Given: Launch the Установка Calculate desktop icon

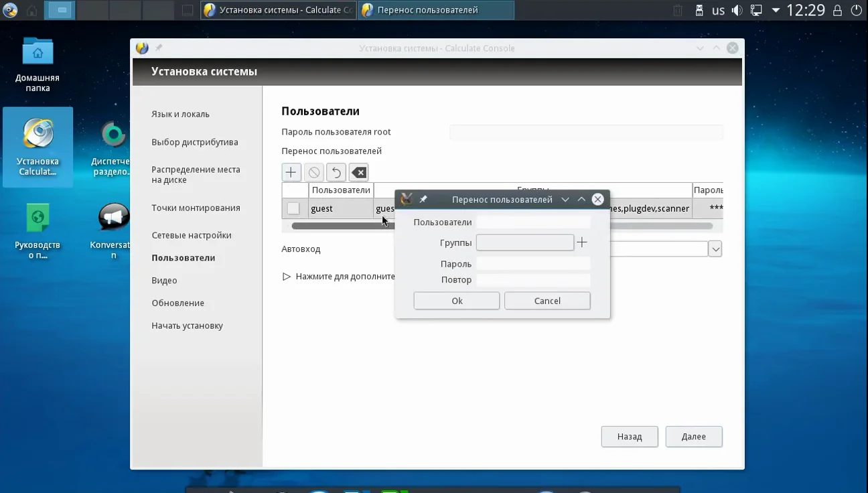Looking at the screenshot, I should pos(38,147).
